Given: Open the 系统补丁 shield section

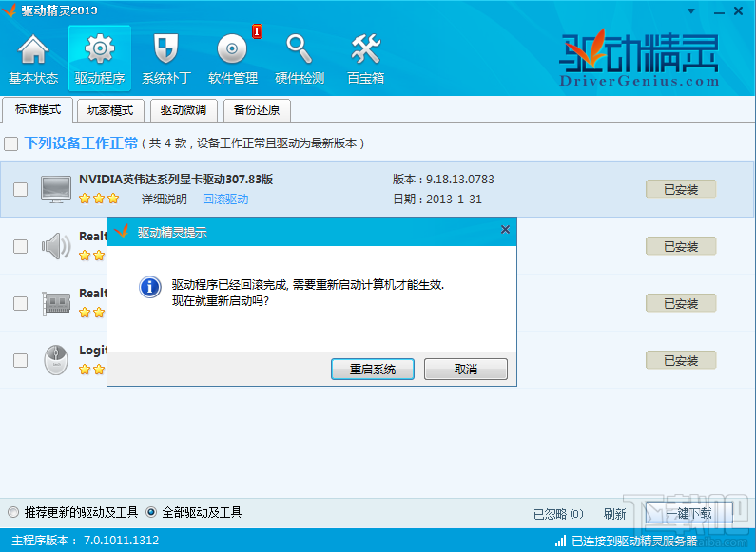Looking at the screenshot, I should point(165,59).
